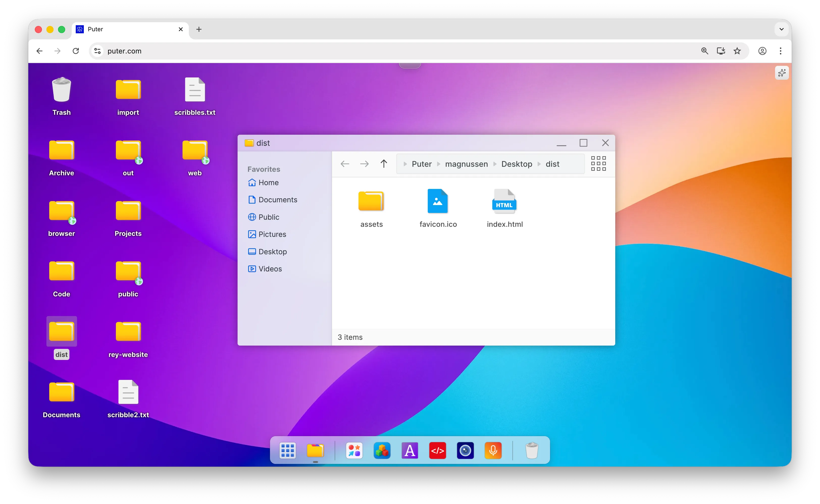Viewport: 820px width, 504px height.
Task: Go up one directory level
Action: [384, 164]
